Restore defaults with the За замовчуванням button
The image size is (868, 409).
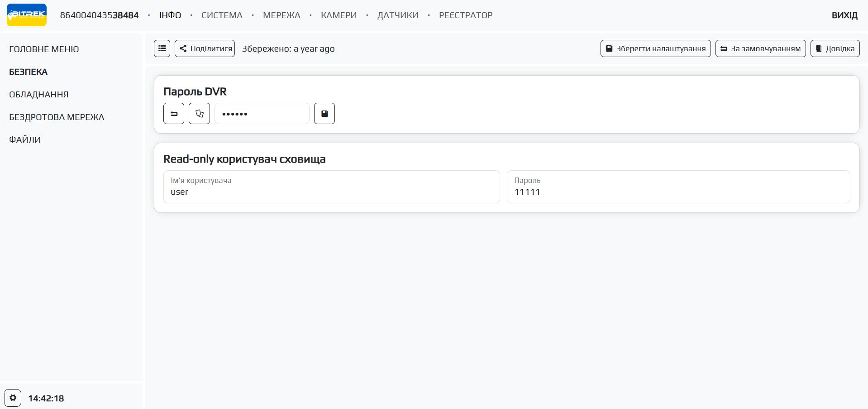pos(760,48)
